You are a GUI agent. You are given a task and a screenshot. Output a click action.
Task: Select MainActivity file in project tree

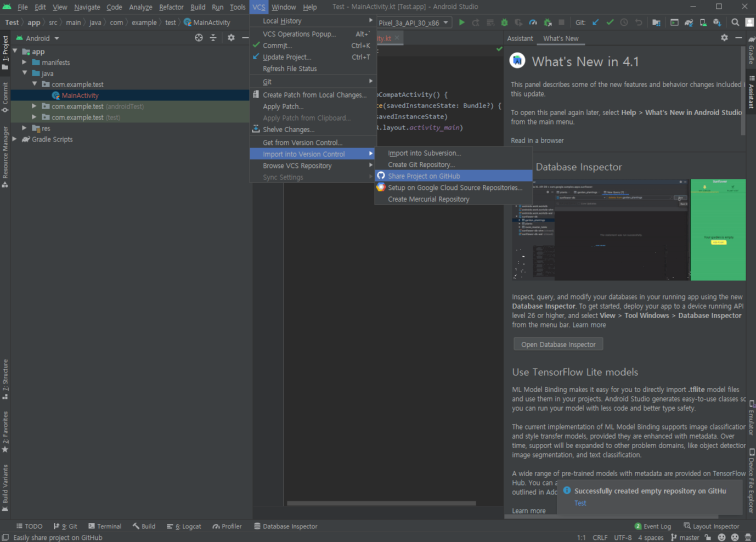pos(130,95)
